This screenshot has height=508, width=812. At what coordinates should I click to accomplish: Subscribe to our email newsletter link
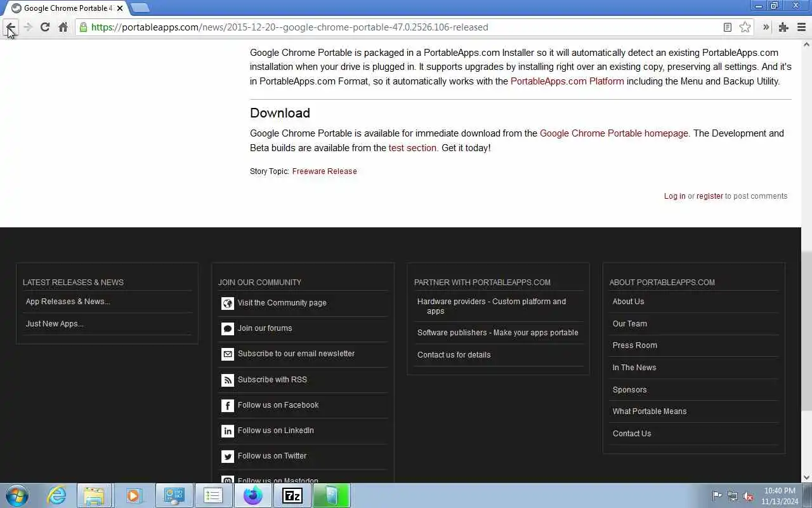296,354
